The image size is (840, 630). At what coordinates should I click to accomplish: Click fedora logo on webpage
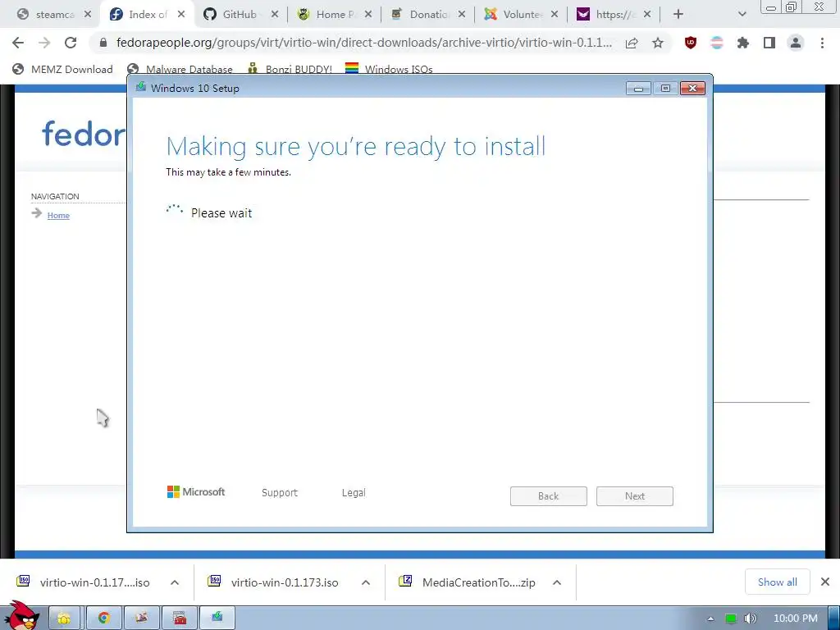coord(84,134)
